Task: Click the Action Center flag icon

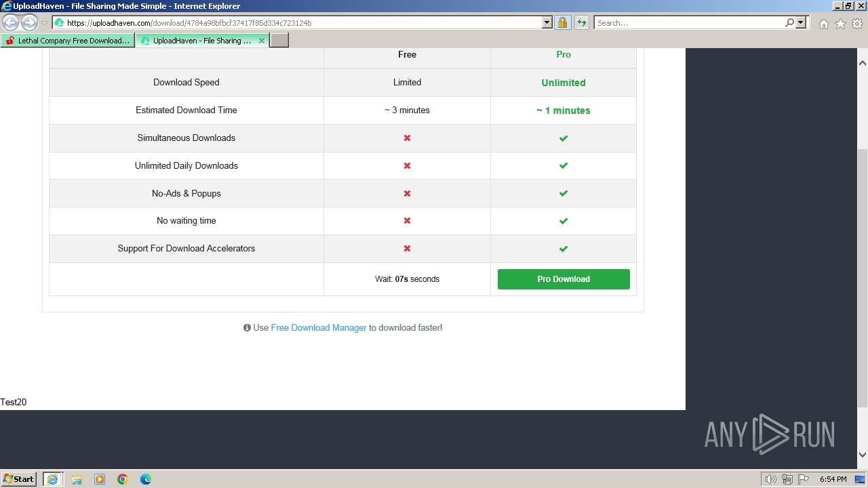Action: tap(804, 479)
